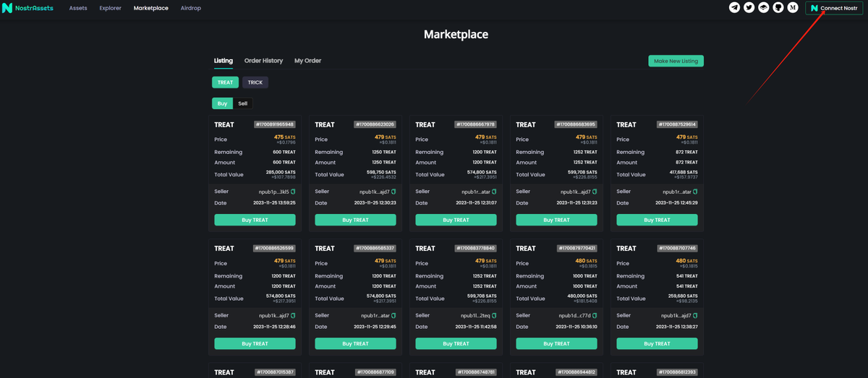Click total value 259,680 SATS
Screen dimensions: 868x378
click(682, 296)
